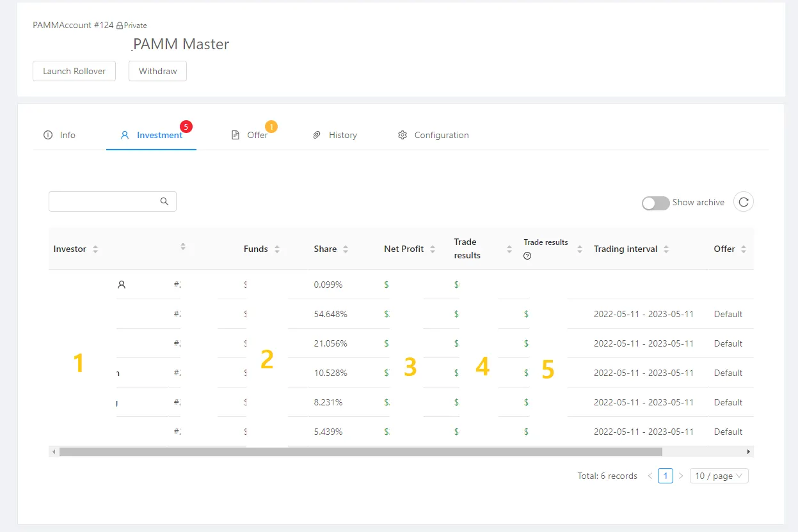The height and width of the screenshot is (532, 798).
Task: Sort by Trading interval column
Action: pos(666,249)
